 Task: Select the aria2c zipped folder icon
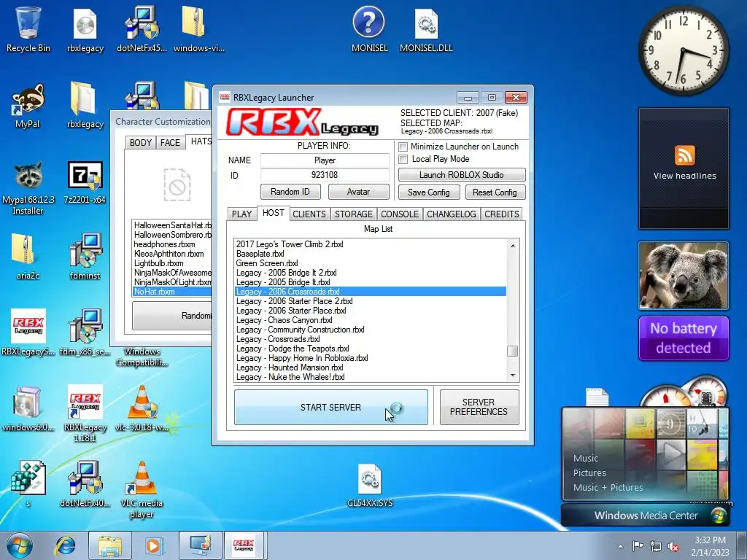(x=28, y=256)
